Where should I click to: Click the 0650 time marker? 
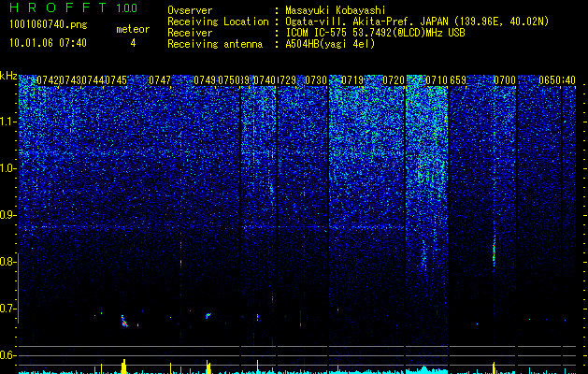click(x=550, y=80)
